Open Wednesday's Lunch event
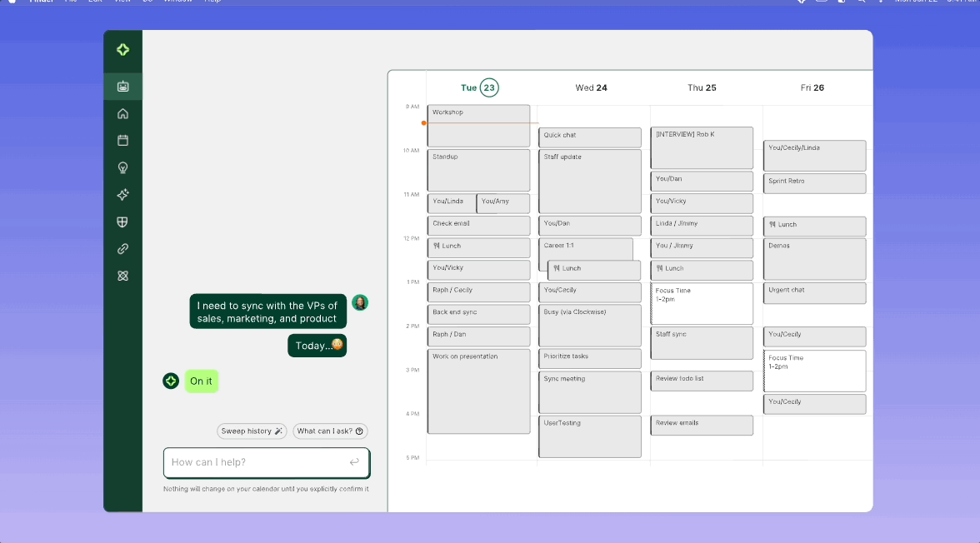 (594, 270)
